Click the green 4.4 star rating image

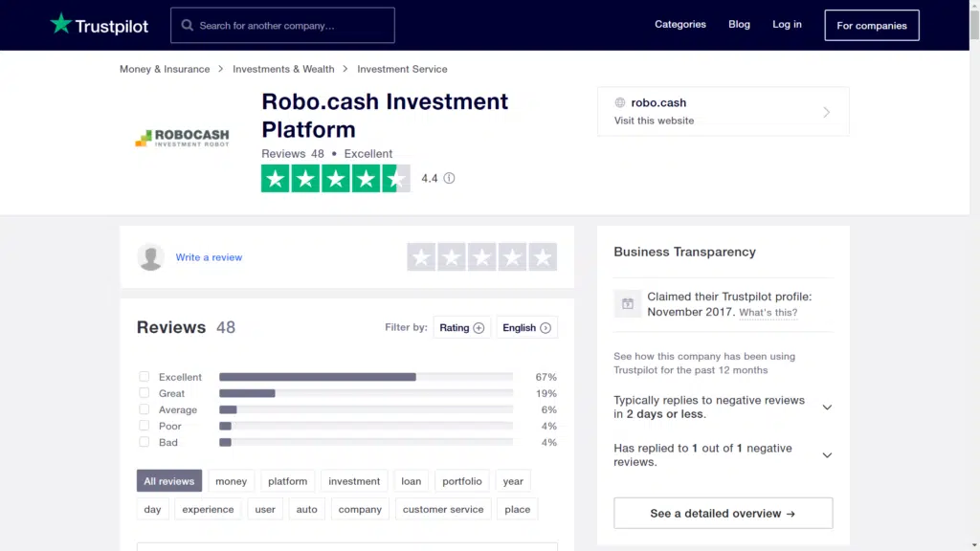coord(336,179)
